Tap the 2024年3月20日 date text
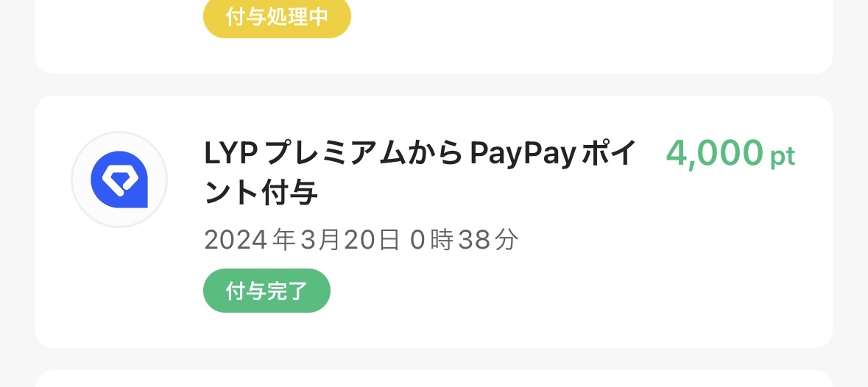The image size is (868, 387). click(303, 241)
